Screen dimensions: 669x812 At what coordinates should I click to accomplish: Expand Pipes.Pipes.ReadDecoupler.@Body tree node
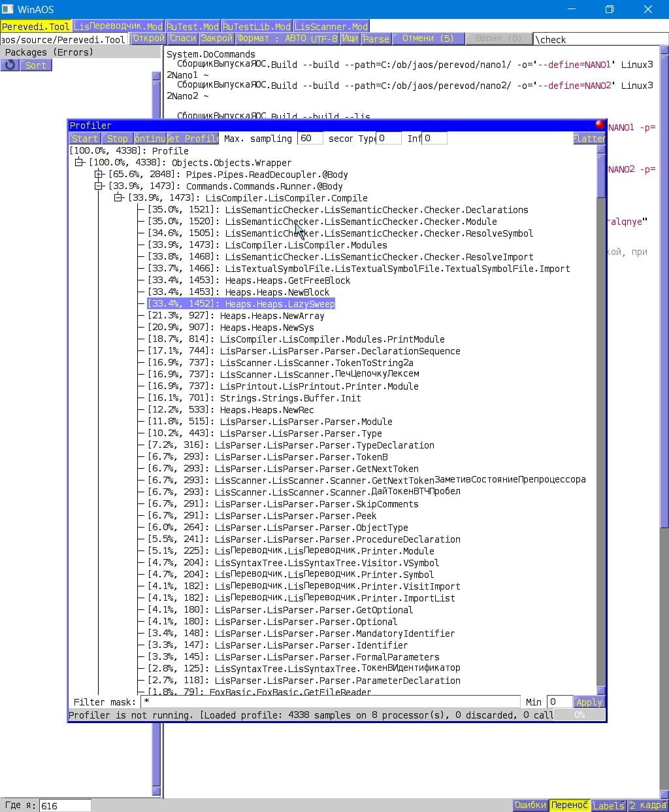pyautogui.click(x=99, y=175)
